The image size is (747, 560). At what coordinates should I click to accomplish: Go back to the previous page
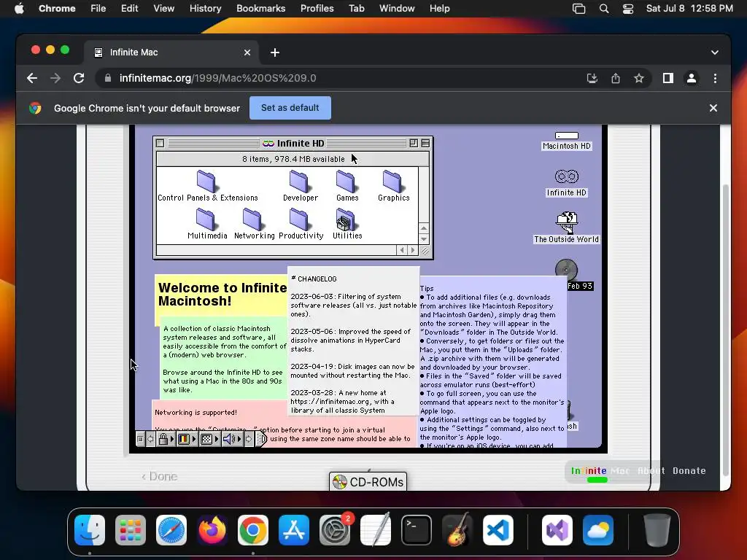pyautogui.click(x=32, y=78)
